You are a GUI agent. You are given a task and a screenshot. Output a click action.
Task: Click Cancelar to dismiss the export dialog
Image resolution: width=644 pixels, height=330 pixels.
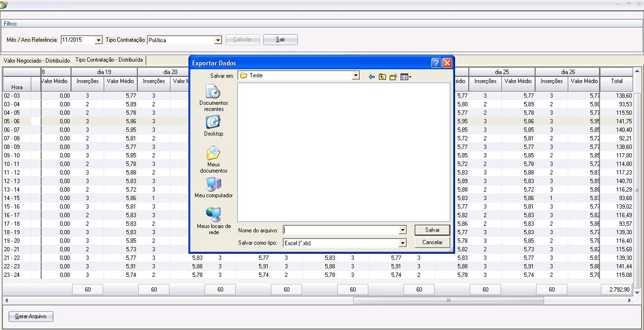[x=432, y=243]
